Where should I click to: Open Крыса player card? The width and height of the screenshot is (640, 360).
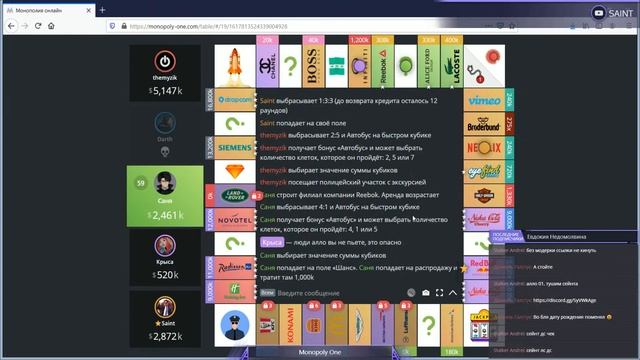click(165, 258)
